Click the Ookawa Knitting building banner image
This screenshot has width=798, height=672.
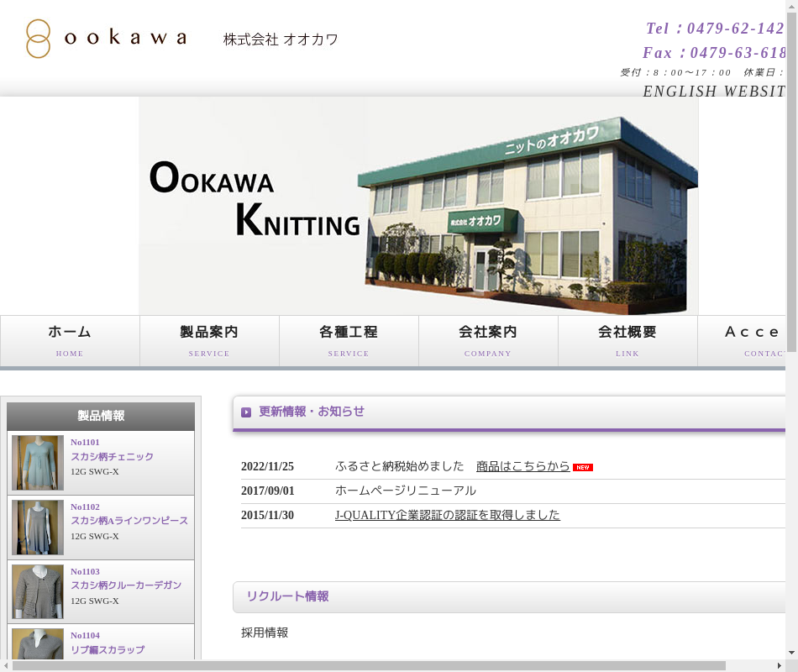[x=418, y=206]
